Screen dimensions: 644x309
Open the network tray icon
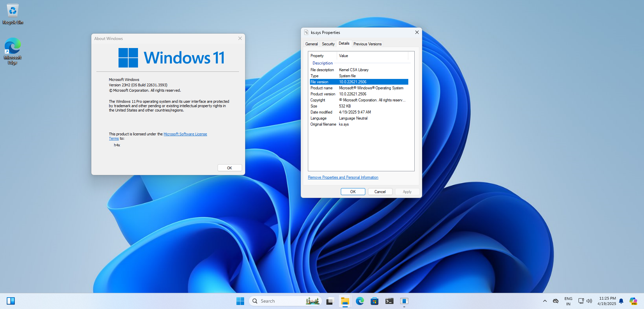click(x=581, y=301)
